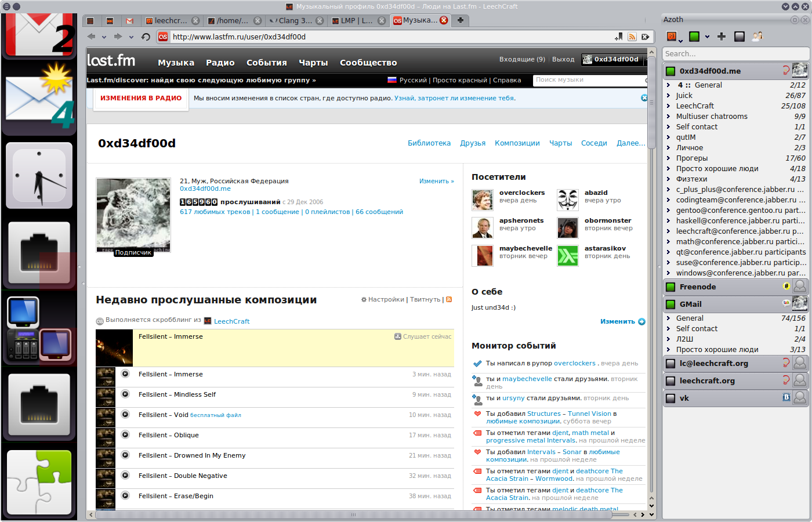Open the Друзья profile link
The height and width of the screenshot is (522, 812).
click(473, 143)
